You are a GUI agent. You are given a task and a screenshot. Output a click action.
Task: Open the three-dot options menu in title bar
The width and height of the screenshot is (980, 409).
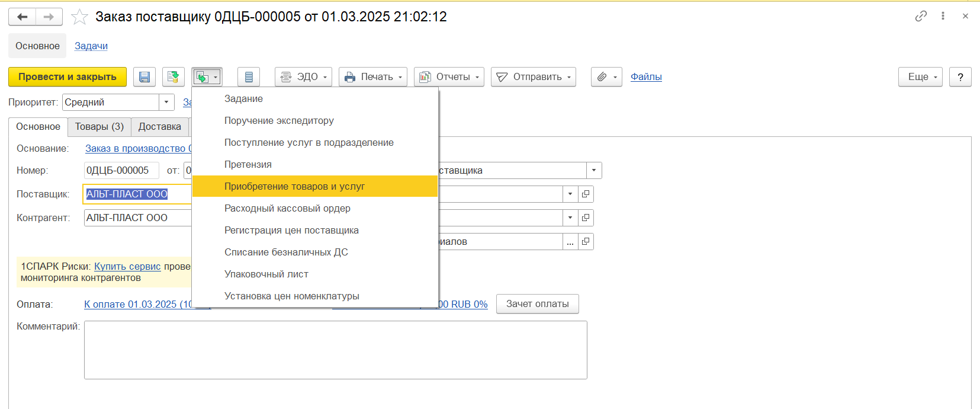tap(943, 16)
